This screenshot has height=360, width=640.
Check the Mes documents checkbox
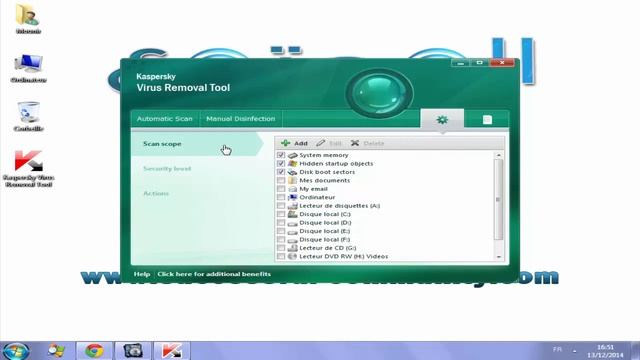(281, 180)
